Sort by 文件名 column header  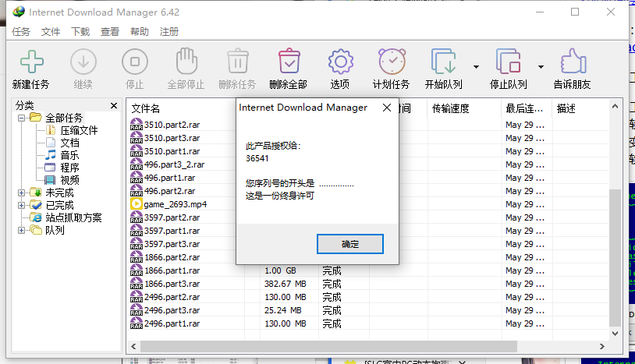pos(146,108)
